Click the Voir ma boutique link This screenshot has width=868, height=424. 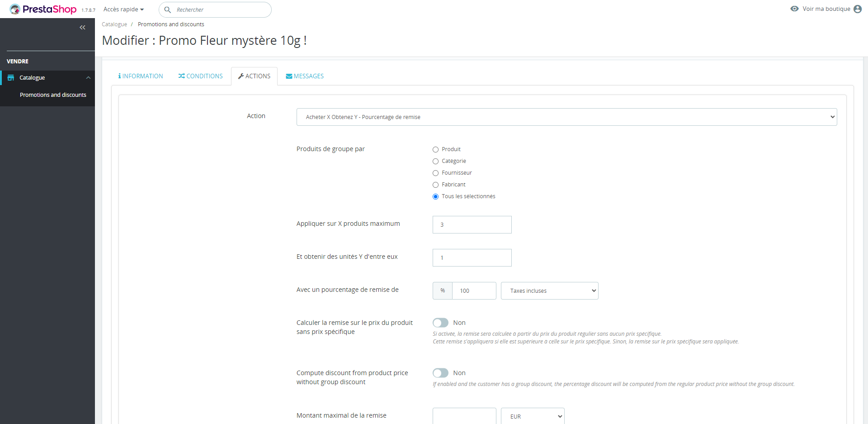pyautogui.click(x=826, y=9)
